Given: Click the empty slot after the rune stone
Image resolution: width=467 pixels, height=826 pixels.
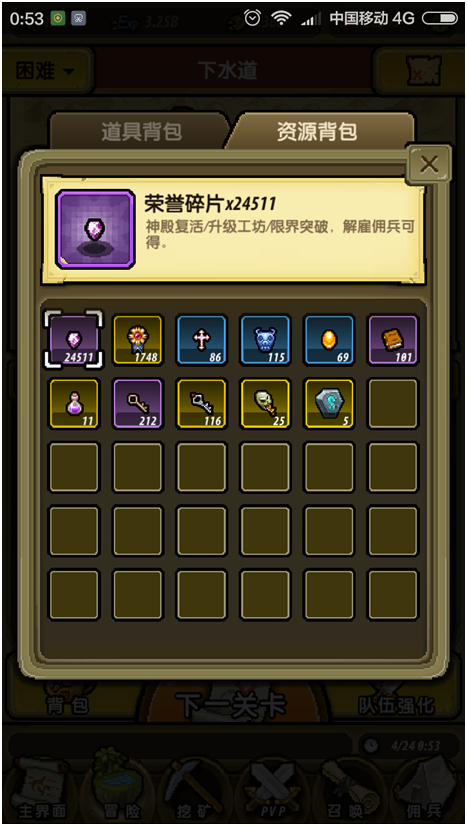Looking at the screenshot, I should pos(393,404).
